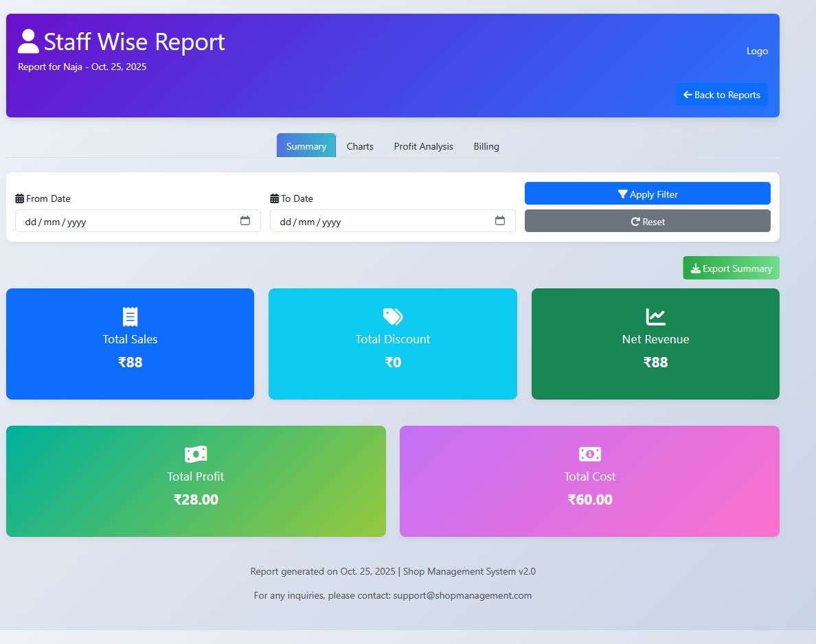
Task: Switch to the Profit Analysis tab
Action: [423, 146]
